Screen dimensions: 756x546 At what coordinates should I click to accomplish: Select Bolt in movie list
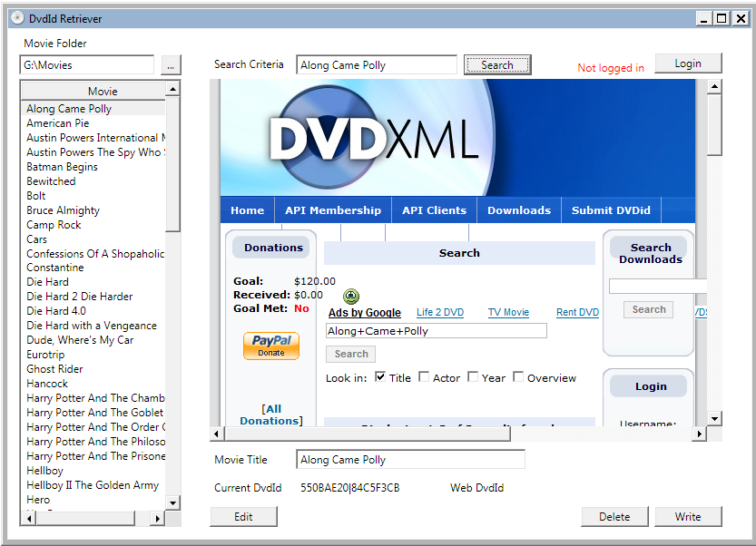coord(93,195)
